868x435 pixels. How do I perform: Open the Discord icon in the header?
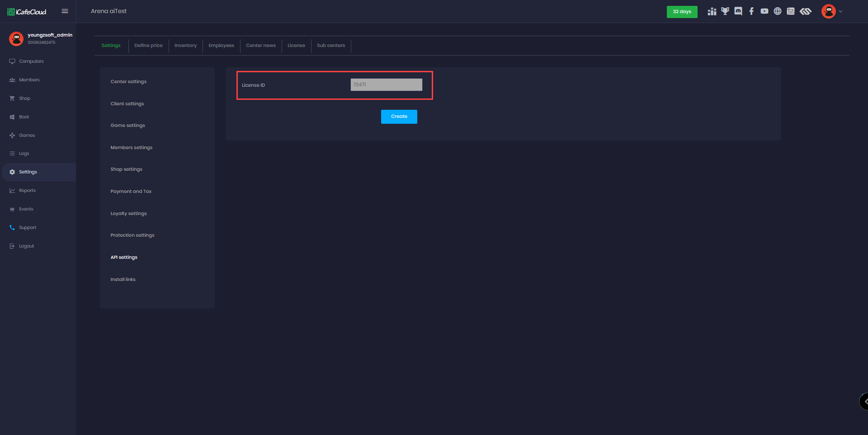coord(738,11)
